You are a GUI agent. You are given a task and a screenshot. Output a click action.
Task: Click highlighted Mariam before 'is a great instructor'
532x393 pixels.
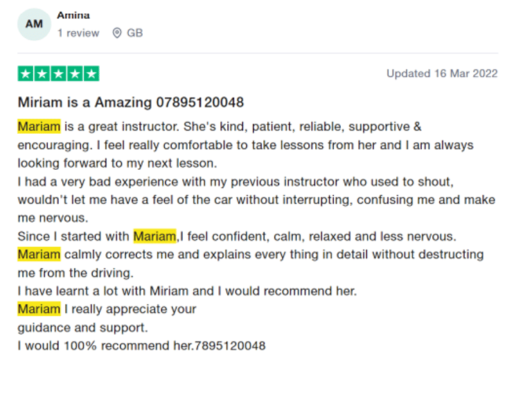39,127
